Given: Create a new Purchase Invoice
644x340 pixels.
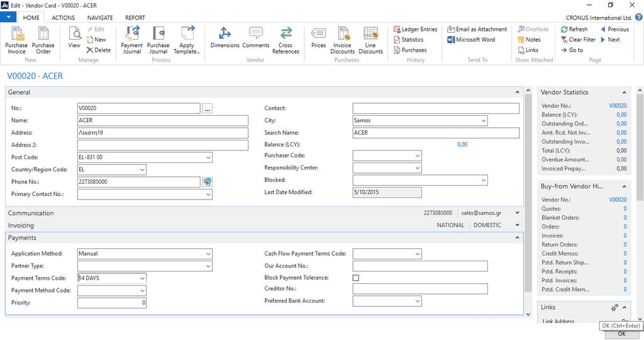Looking at the screenshot, I should (x=16, y=40).
